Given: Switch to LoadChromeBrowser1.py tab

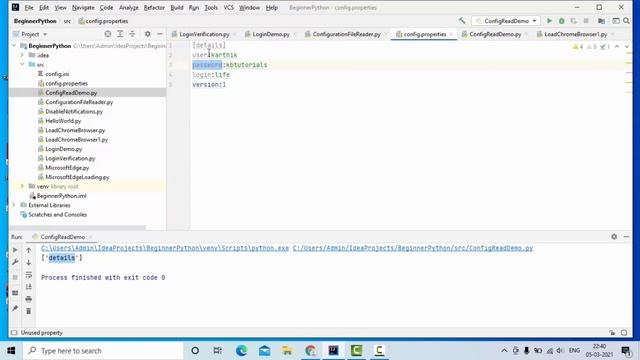Looking at the screenshot, I should point(576,34).
